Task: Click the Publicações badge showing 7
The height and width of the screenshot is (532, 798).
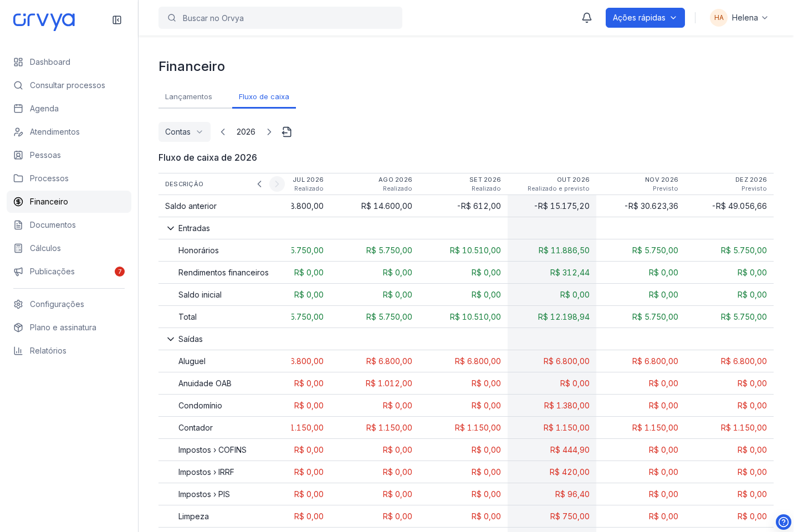Action: click(x=120, y=272)
